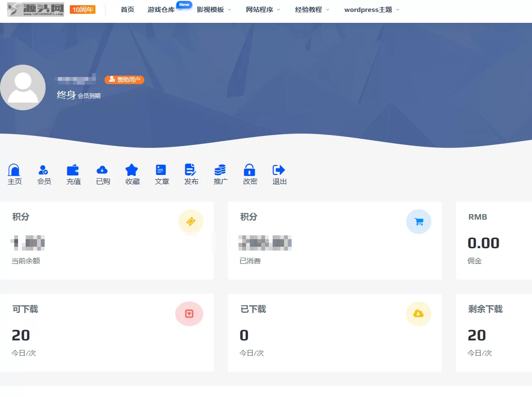The image size is (532, 397).
Task: Open the 游戏仓库 menu item
Action: pyautogui.click(x=161, y=10)
